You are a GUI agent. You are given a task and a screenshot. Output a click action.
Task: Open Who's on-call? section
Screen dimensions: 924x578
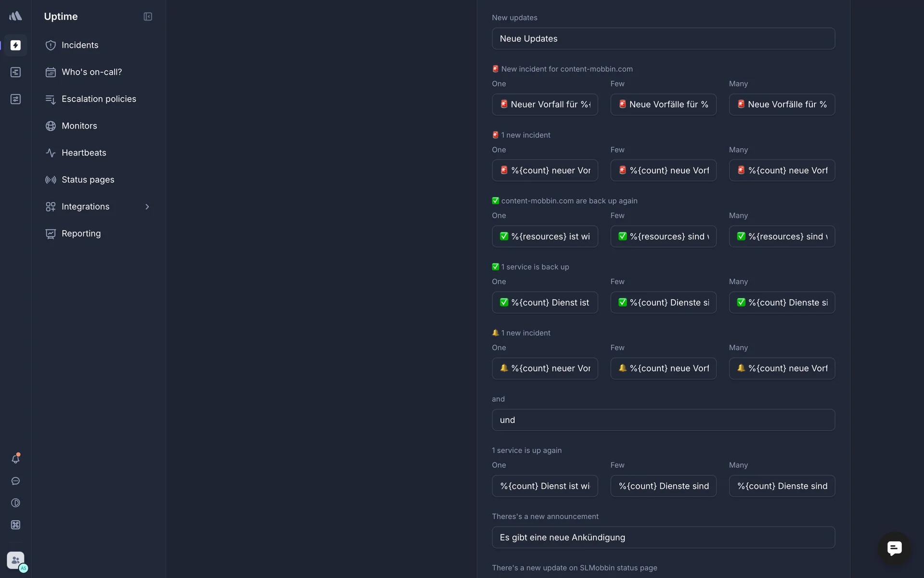(x=91, y=72)
